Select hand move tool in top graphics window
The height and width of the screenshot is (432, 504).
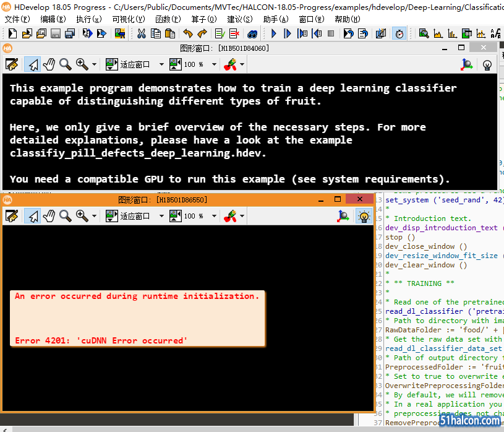(x=49, y=64)
